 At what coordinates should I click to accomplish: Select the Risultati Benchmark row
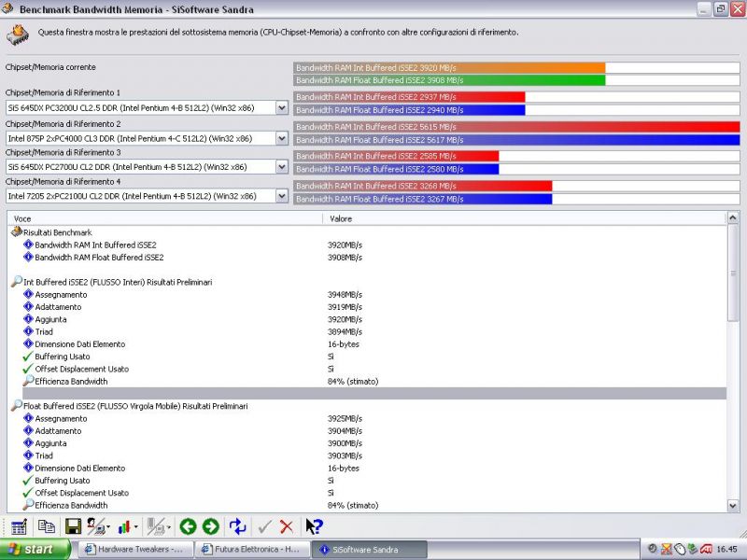click(367, 232)
